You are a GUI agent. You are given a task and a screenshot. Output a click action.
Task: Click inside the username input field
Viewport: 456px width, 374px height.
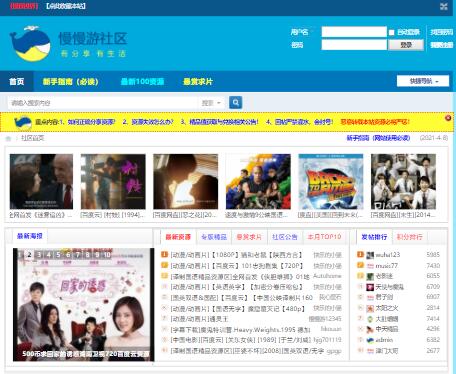354,32
